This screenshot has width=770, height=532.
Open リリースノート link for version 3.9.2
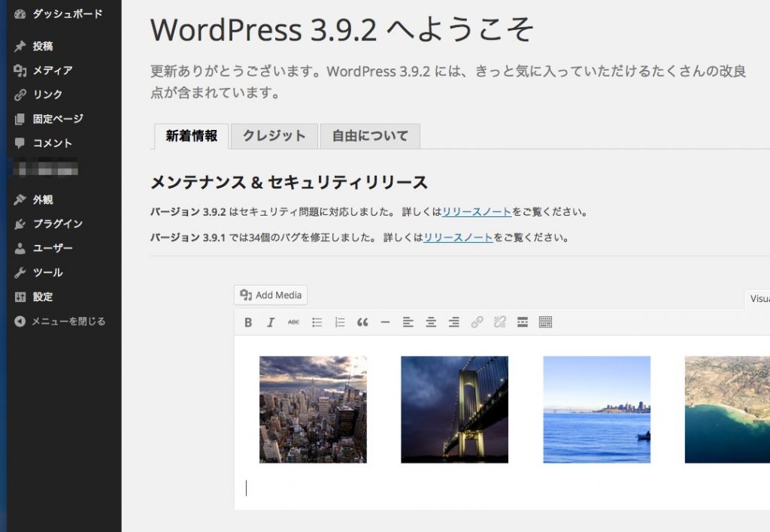click(477, 212)
